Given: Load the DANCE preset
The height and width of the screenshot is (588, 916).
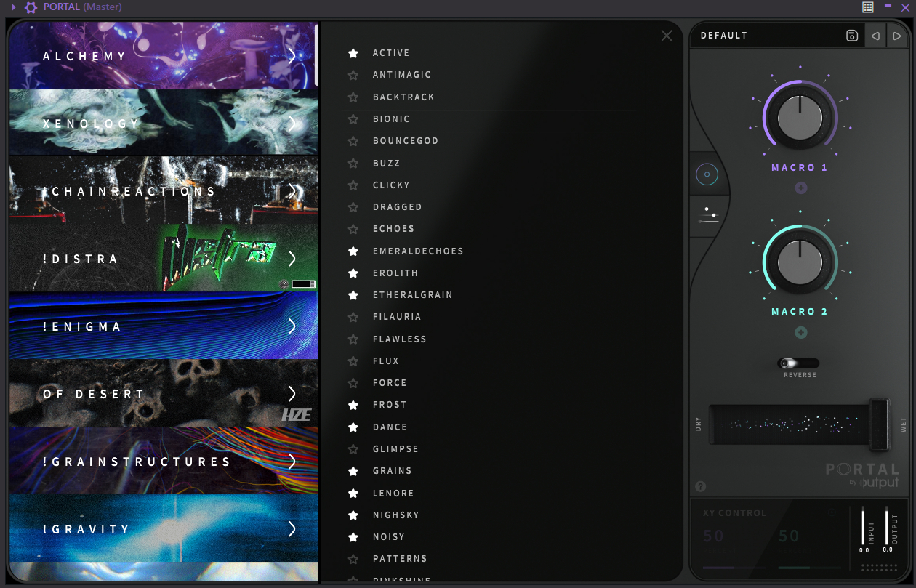Looking at the screenshot, I should (390, 427).
